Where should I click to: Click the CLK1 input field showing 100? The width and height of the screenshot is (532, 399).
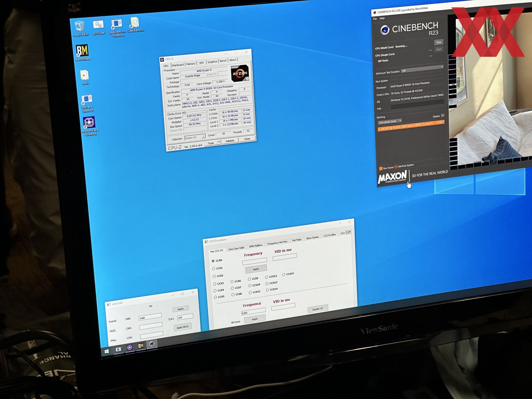pos(185,317)
